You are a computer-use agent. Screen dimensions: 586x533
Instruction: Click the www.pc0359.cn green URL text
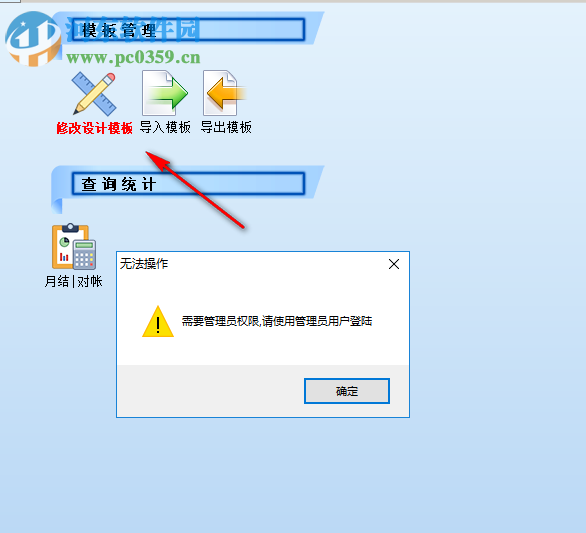click(x=133, y=58)
